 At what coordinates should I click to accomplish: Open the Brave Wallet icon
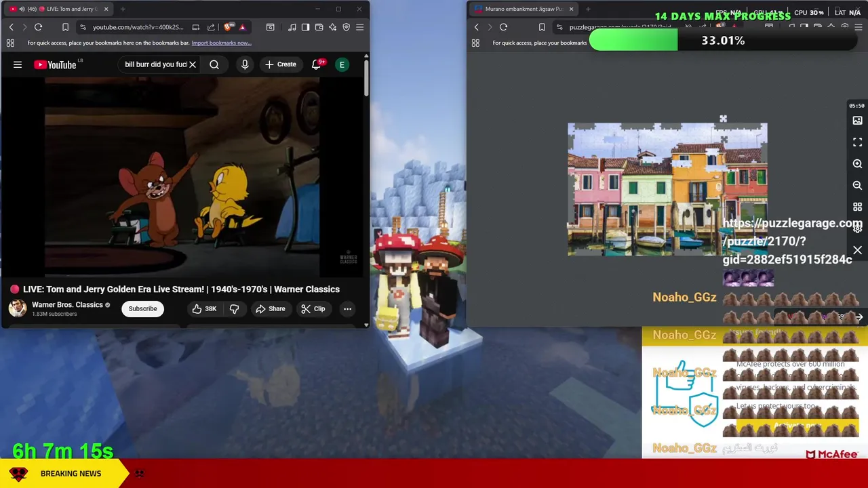319,27
